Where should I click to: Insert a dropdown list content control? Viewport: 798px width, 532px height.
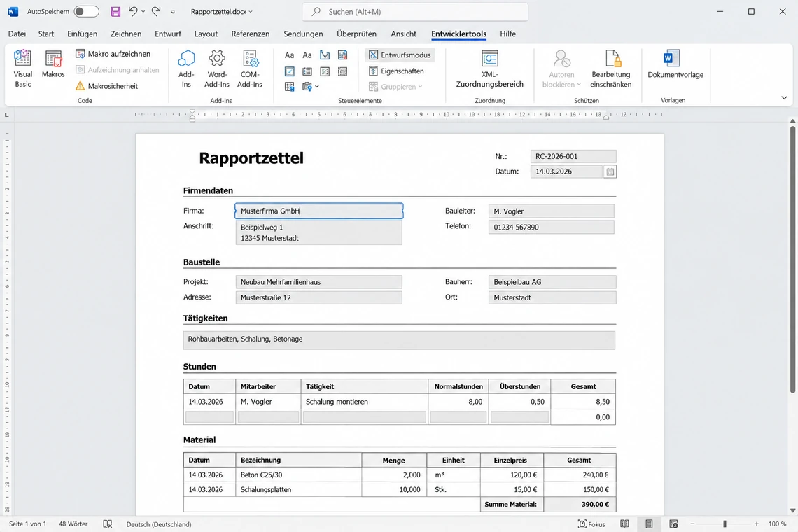325,71
